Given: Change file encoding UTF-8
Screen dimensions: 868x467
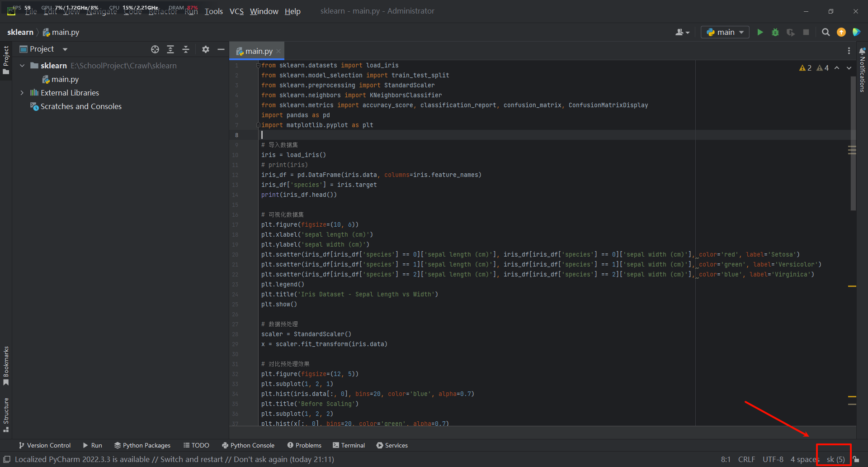Looking at the screenshot, I should (x=773, y=459).
